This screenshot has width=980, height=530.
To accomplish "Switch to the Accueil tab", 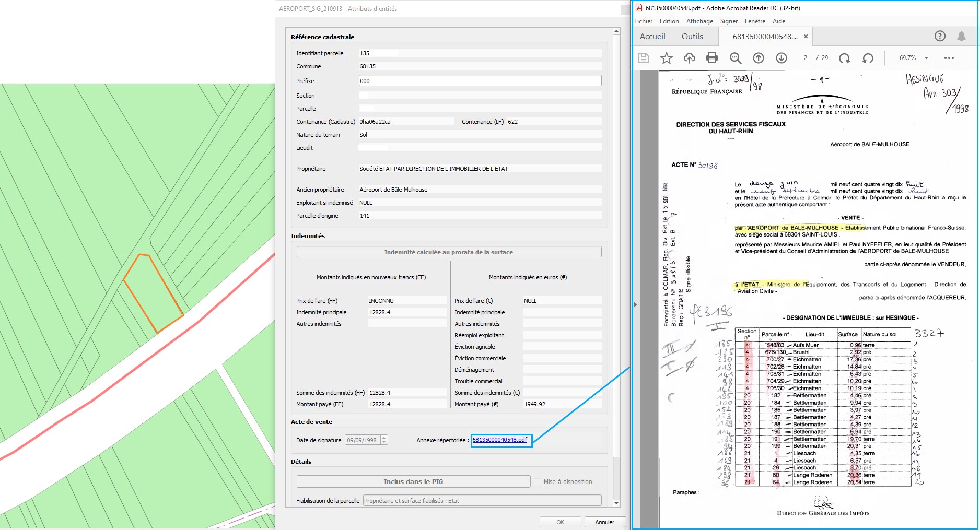I will [652, 37].
